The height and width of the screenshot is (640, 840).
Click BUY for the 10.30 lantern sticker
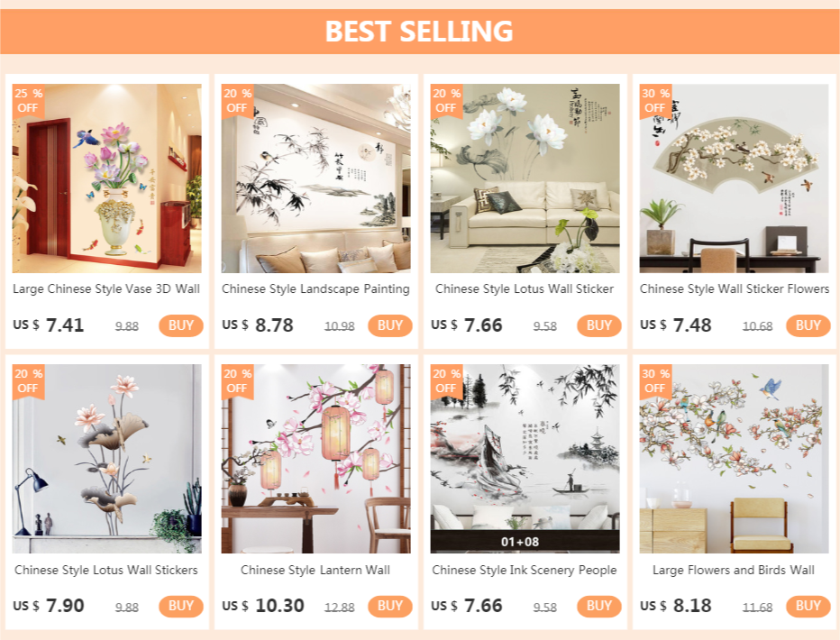(390, 607)
